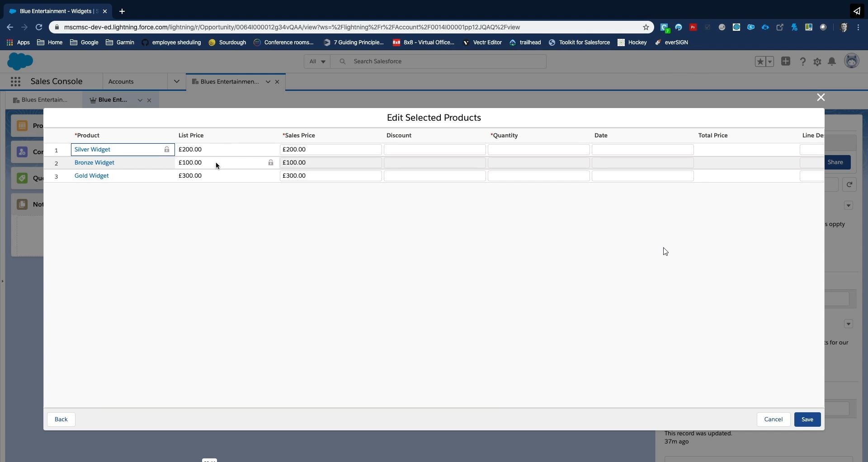Image resolution: width=868 pixels, height=462 pixels.
Task: Open the Bronze Widget product link
Action: pos(94,163)
